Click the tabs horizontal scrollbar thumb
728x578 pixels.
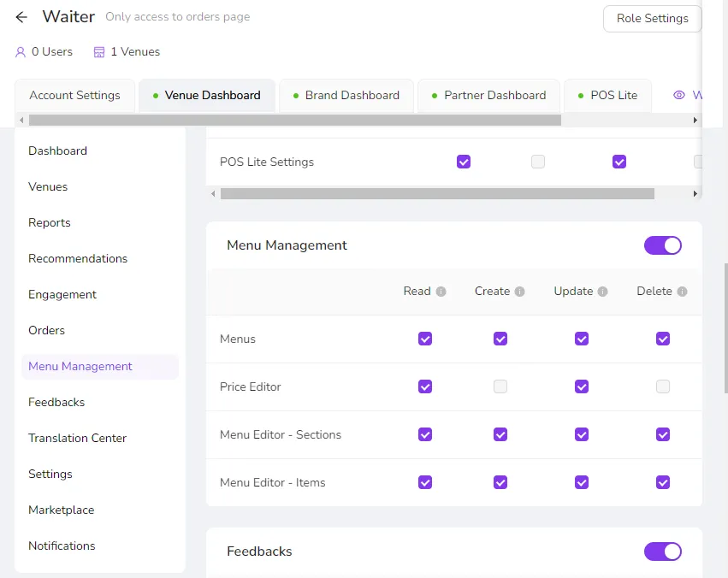(x=295, y=121)
